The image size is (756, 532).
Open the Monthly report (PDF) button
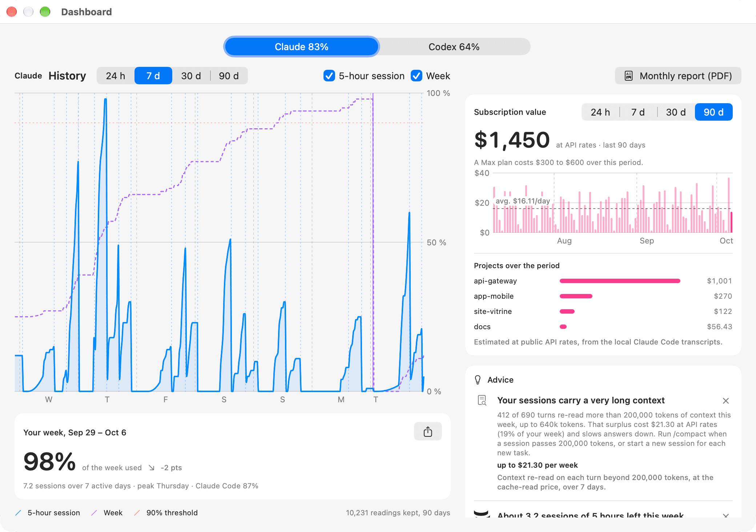tap(678, 76)
